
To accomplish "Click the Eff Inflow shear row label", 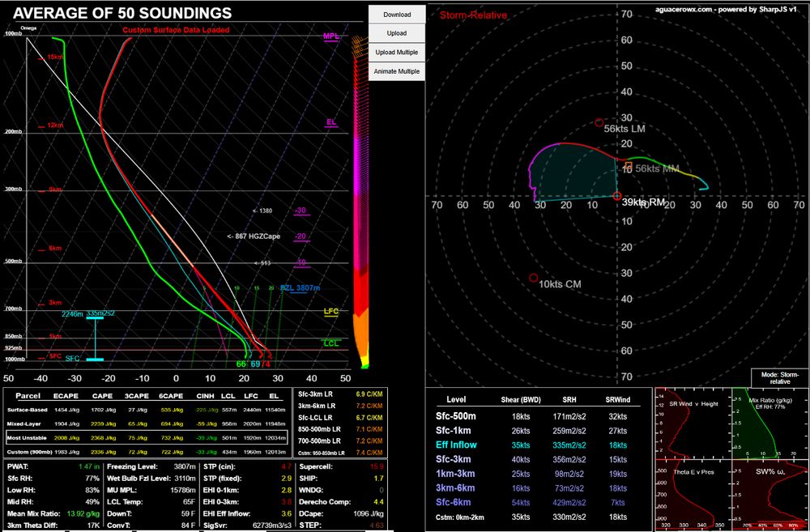I will tap(456, 445).
